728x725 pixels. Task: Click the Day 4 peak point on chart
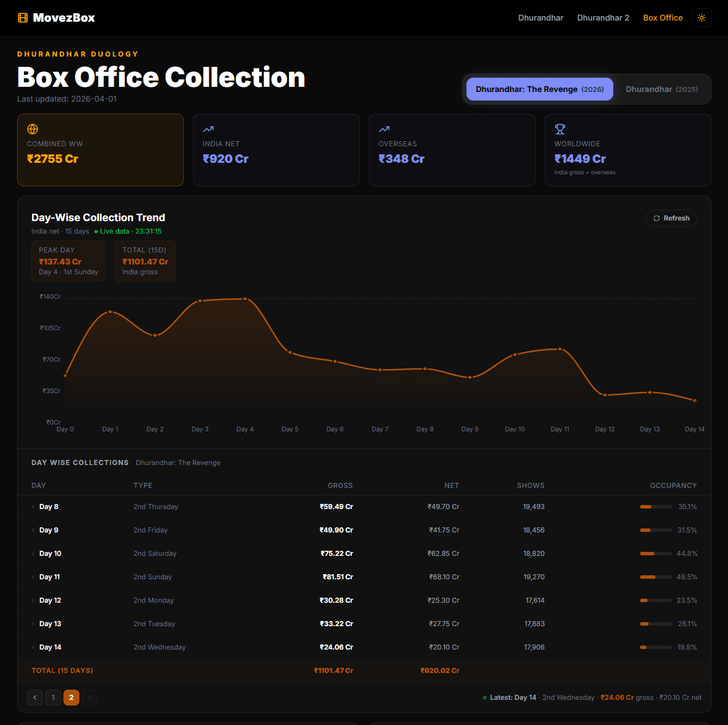[x=245, y=299]
